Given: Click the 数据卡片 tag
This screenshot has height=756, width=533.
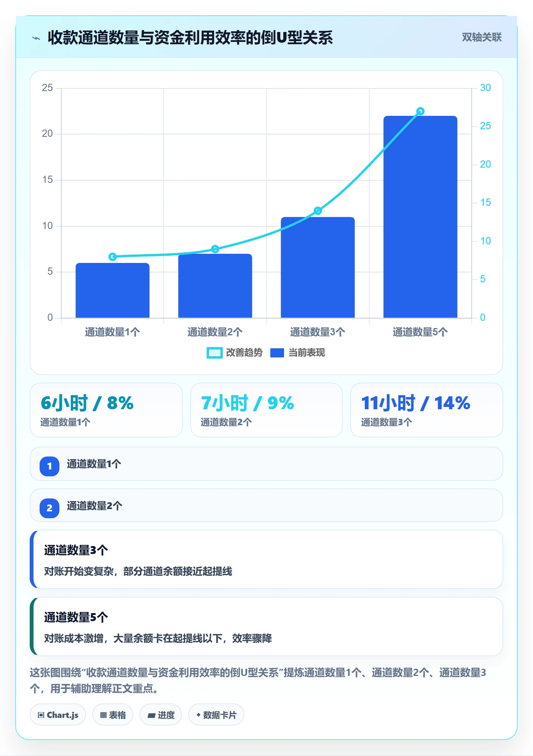Looking at the screenshot, I should point(216,715).
